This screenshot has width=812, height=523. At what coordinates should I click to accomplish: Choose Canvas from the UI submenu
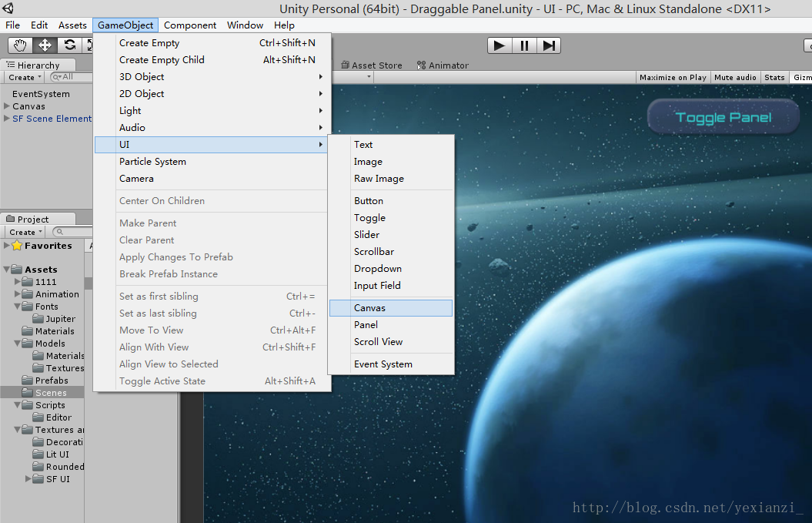coord(391,308)
